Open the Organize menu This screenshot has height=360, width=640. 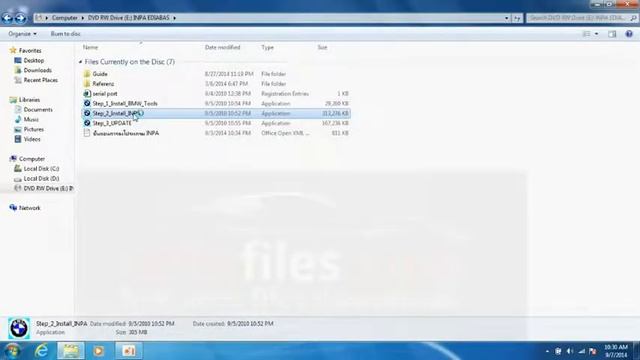coord(22,34)
